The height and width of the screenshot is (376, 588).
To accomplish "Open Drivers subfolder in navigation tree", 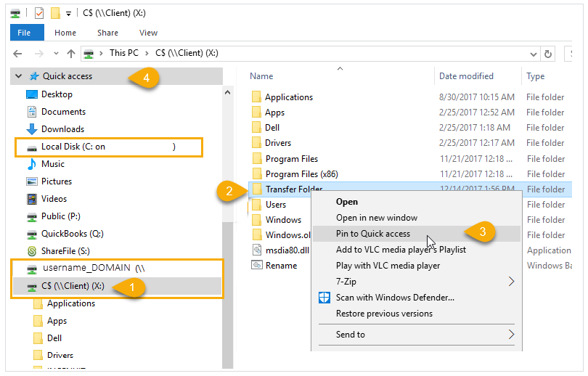I will point(60,355).
